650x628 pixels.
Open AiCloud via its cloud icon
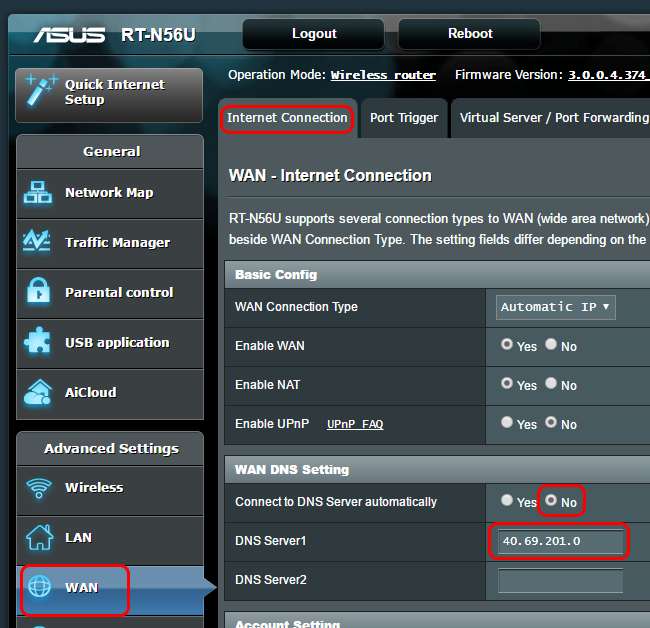pyautogui.click(x=38, y=392)
